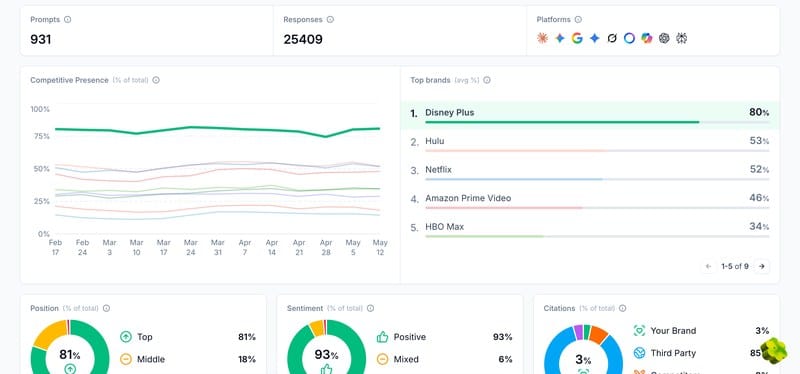Open the info tooltip beside Prompts
The height and width of the screenshot is (374, 800).
point(67,19)
